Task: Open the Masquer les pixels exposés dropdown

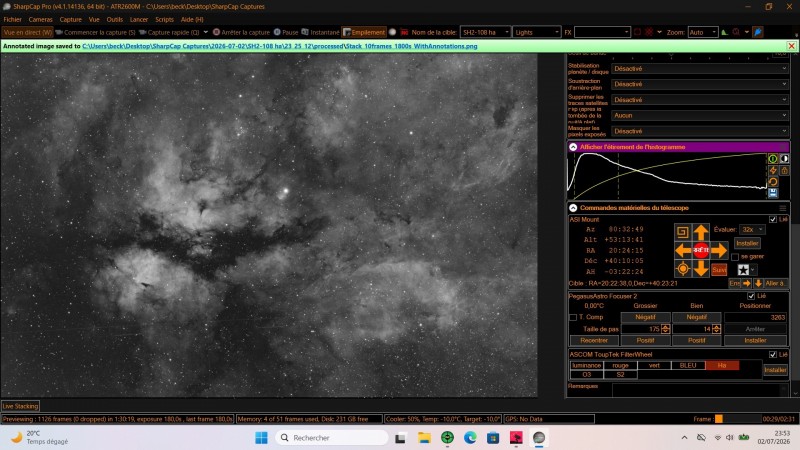Action: (x=699, y=131)
